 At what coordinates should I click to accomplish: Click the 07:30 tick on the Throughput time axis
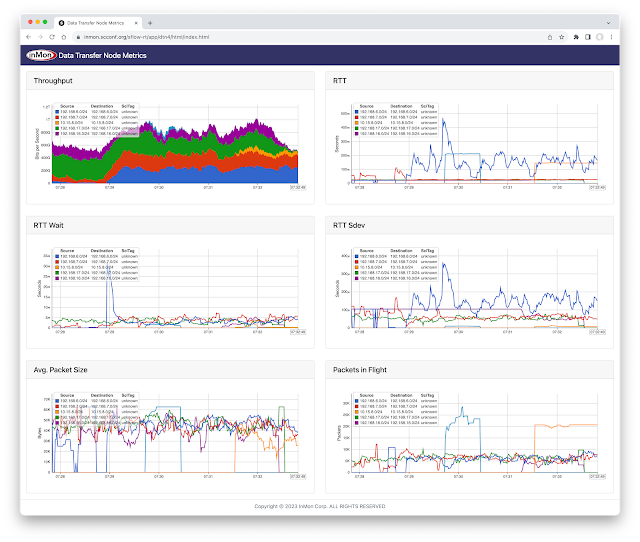coord(159,187)
